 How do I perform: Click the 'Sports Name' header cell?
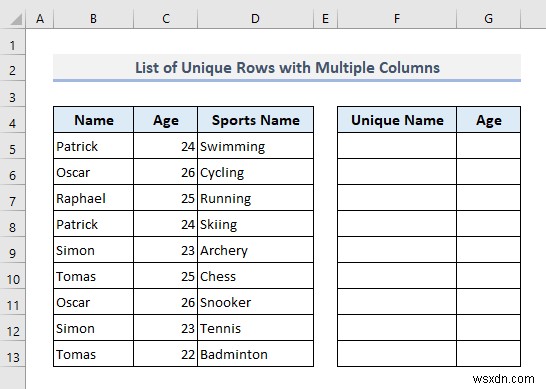(x=255, y=120)
